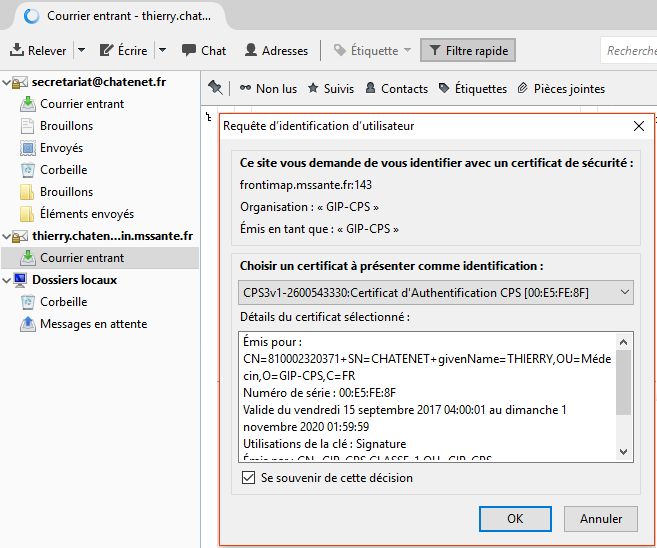Toggle the Suivis starred filter
This screenshot has height=548, width=657.
331,88
